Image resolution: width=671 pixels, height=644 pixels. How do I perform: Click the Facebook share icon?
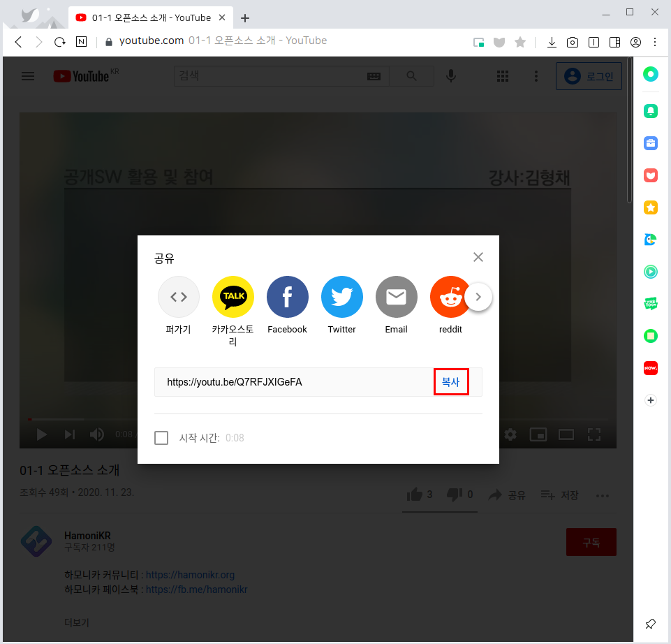pos(287,297)
